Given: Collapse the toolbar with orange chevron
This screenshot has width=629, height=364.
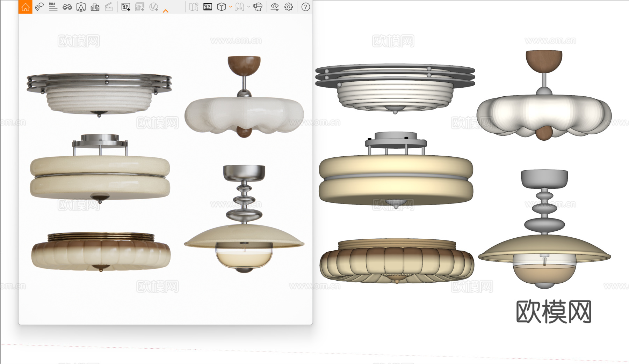Looking at the screenshot, I should tap(166, 11).
